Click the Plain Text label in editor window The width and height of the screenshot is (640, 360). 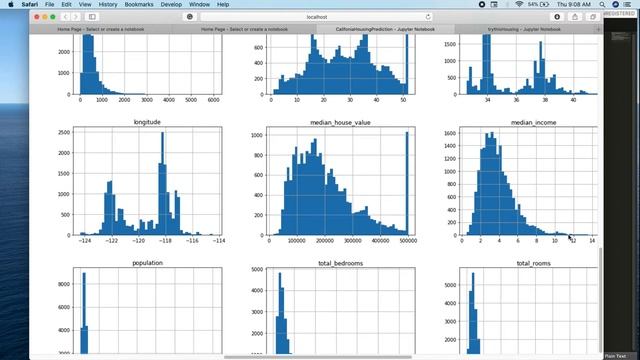(616, 356)
